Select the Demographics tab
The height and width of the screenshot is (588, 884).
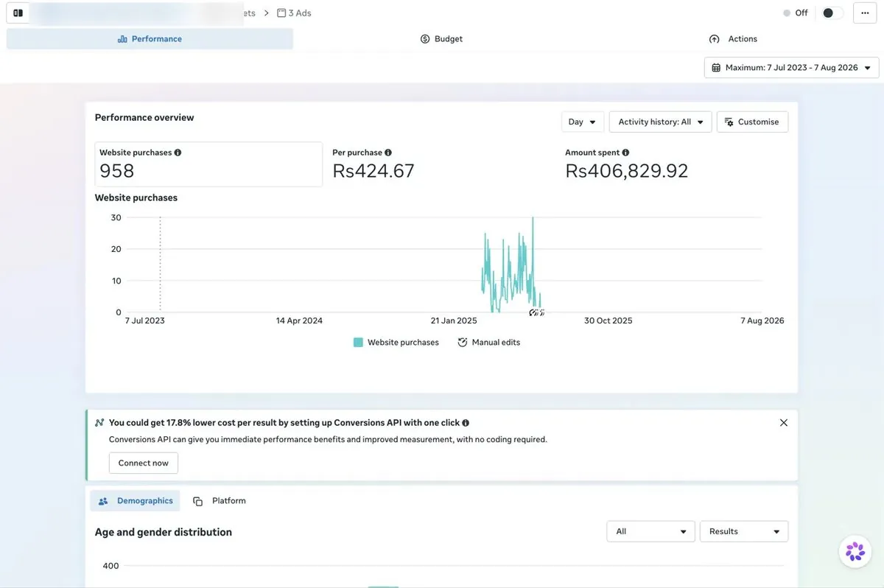(136, 501)
